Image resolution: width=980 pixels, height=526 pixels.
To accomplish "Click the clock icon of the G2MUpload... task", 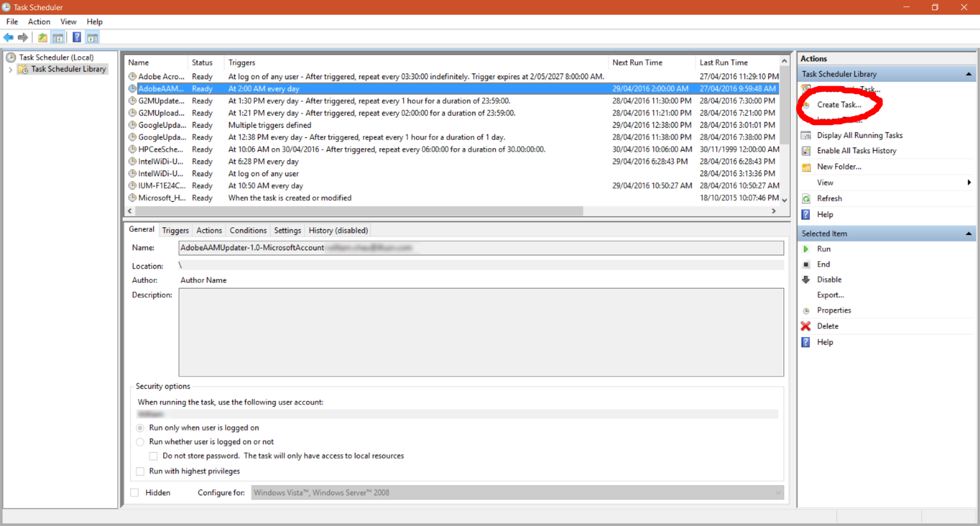I will [133, 113].
